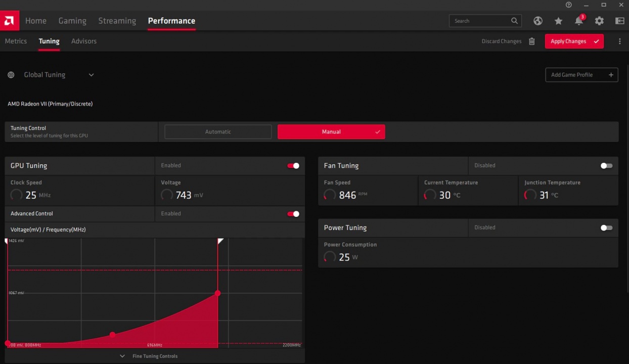
Task: Click the lowest control point at curve start
Action: click(x=8, y=343)
